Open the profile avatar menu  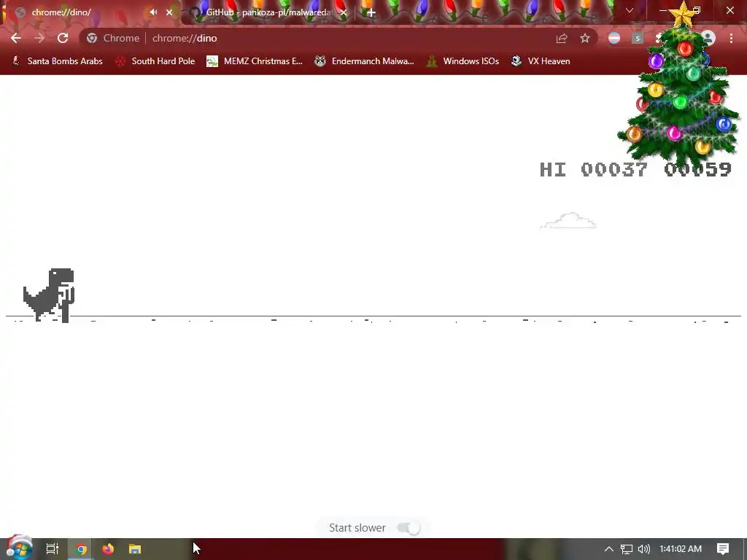(708, 38)
